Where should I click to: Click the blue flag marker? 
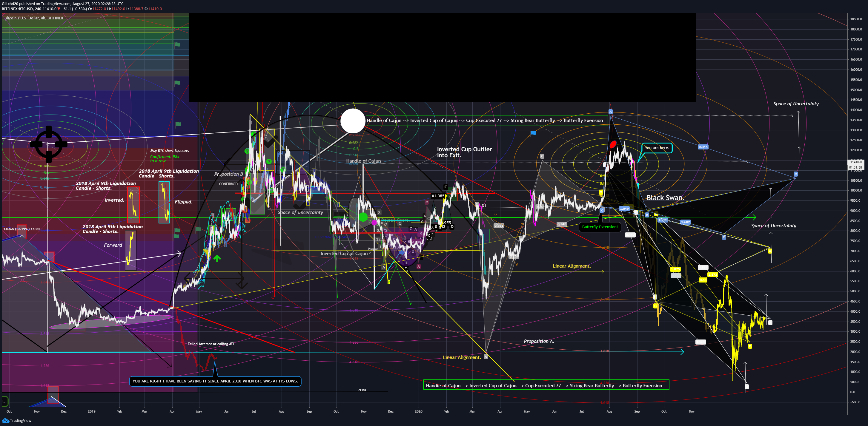pos(533,133)
